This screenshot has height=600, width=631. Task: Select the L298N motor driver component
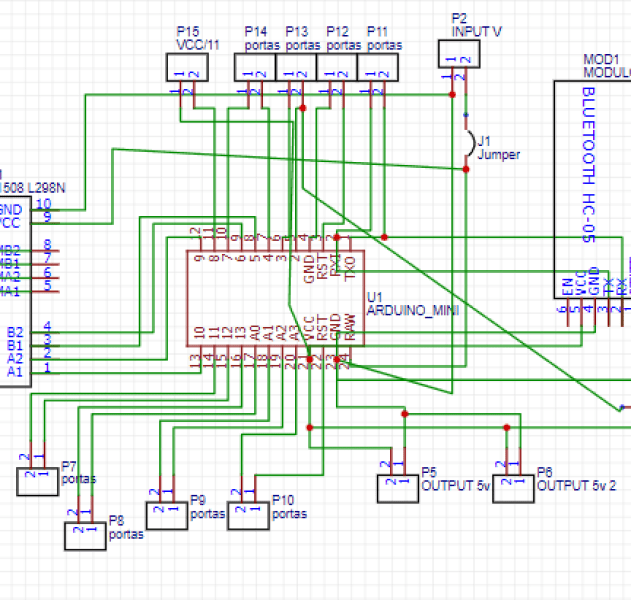pos(15,292)
